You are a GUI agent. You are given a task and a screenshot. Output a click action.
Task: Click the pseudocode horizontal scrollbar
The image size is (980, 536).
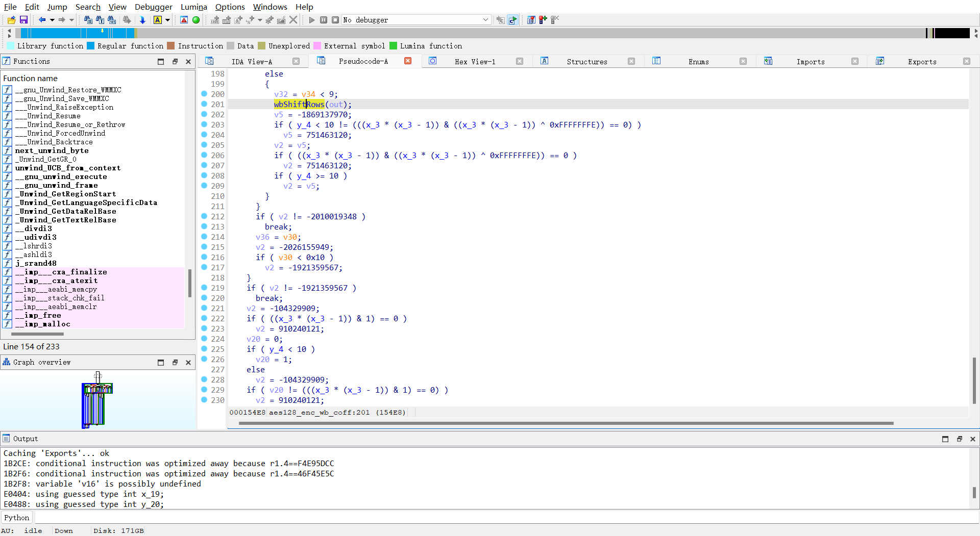[x=566, y=423]
